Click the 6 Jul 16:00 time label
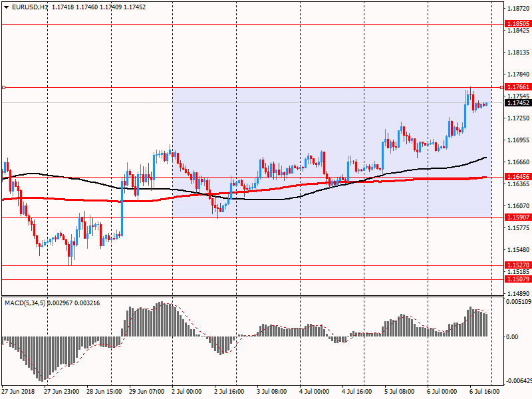The image size is (532, 399). (485, 391)
